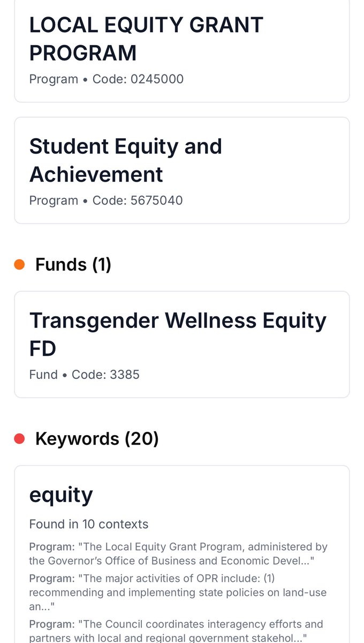
Task: Open the Local Equity Grant Program context snippet
Action: (x=179, y=554)
